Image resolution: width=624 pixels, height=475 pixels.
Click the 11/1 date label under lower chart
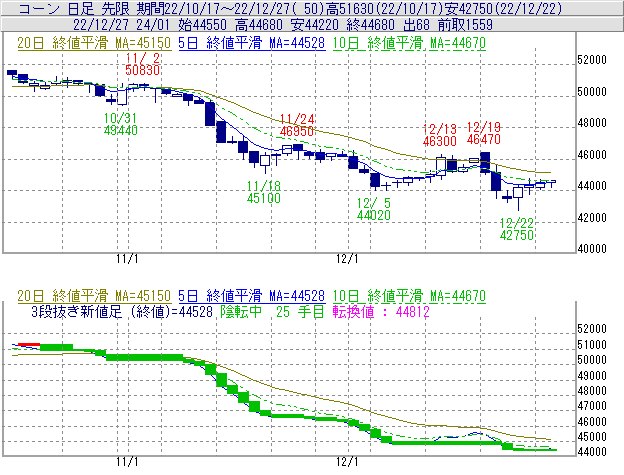tap(127, 462)
